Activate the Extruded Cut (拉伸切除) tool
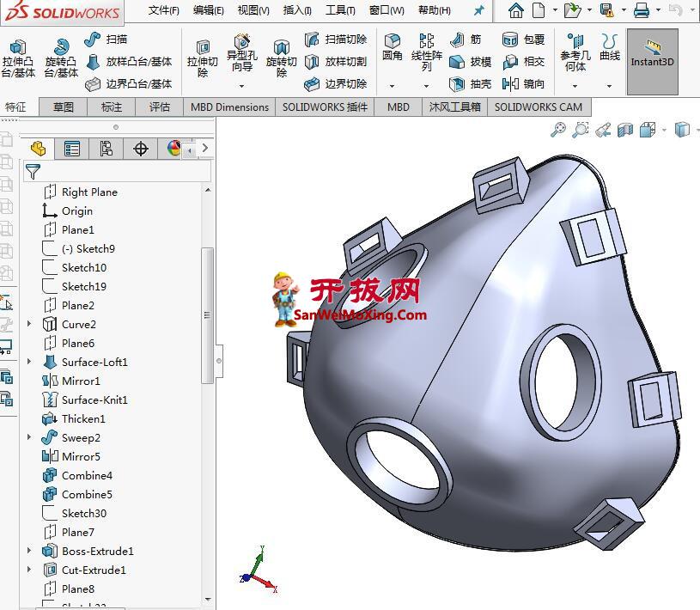Viewport: 700px width, 610px height. click(203, 58)
